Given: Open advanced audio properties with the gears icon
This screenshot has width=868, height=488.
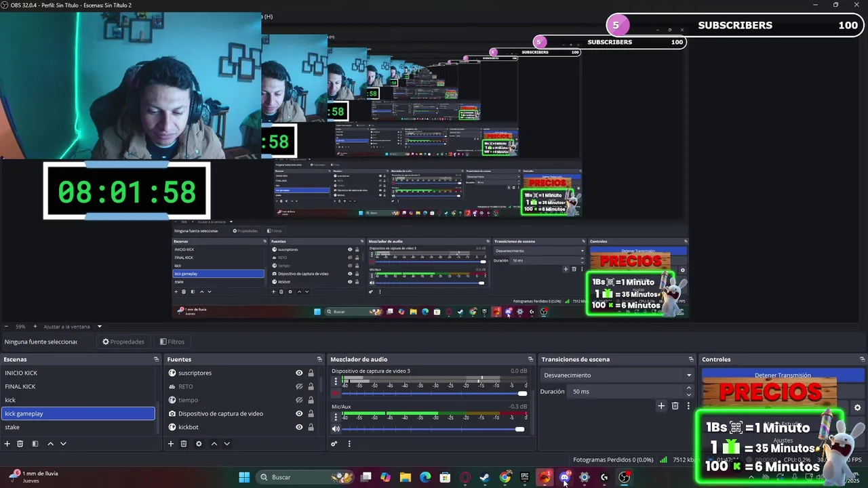Looking at the screenshot, I should pos(334,444).
